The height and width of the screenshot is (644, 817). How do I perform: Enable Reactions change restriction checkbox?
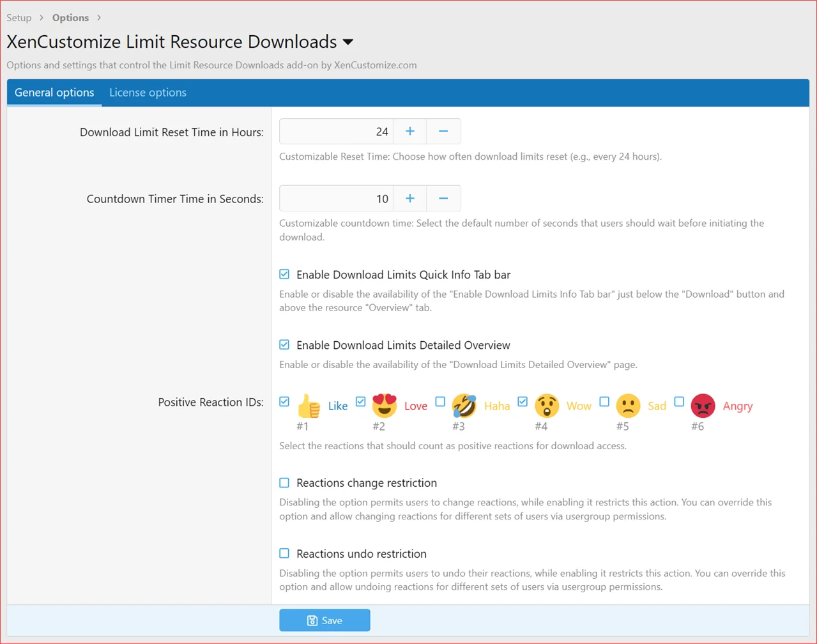click(x=284, y=483)
